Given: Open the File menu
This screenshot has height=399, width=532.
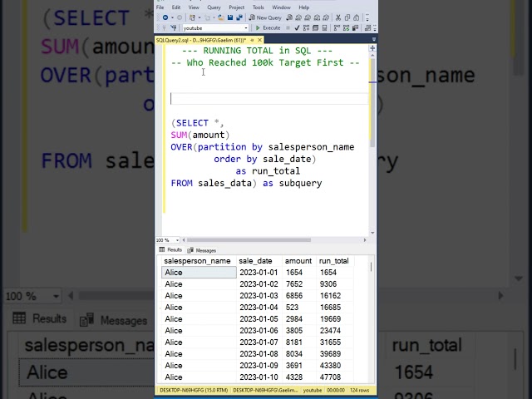Looking at the screenshot, I should [x=160, y=7].
